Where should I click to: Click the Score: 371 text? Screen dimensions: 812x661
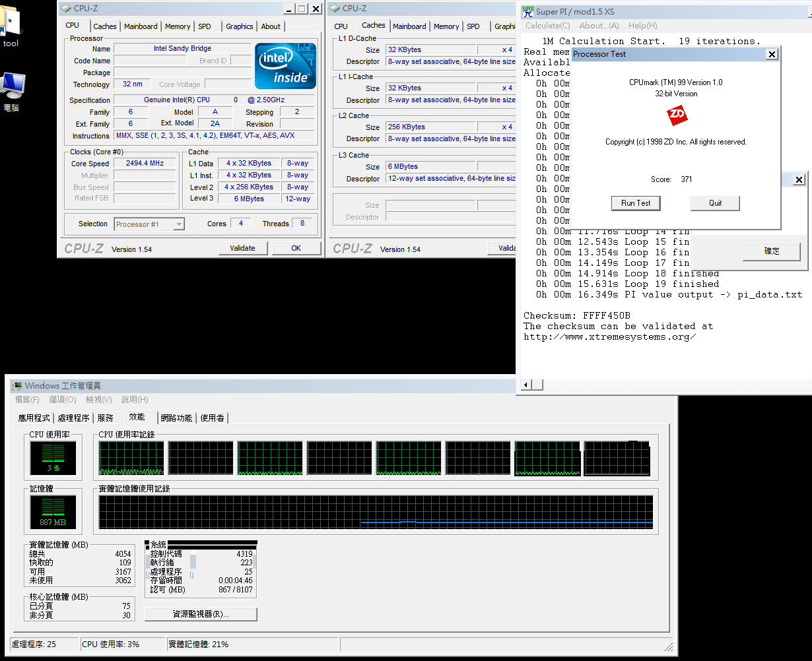point(671,179)
